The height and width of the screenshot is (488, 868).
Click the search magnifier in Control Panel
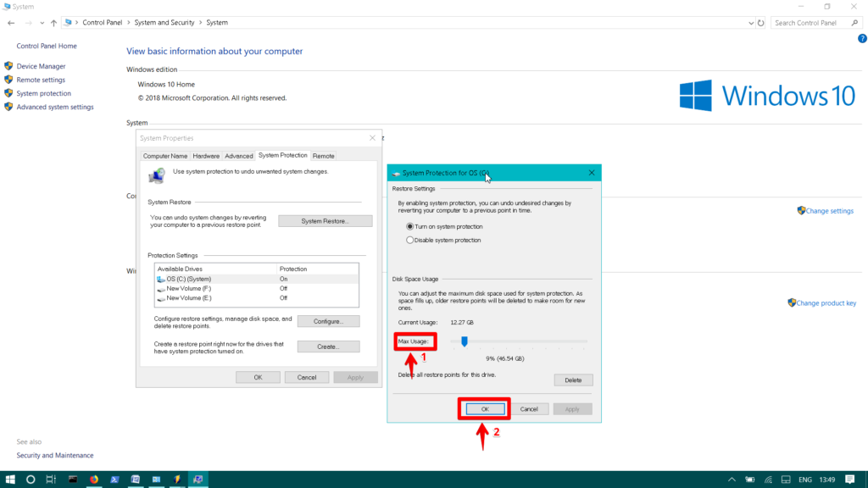[854, 23]
